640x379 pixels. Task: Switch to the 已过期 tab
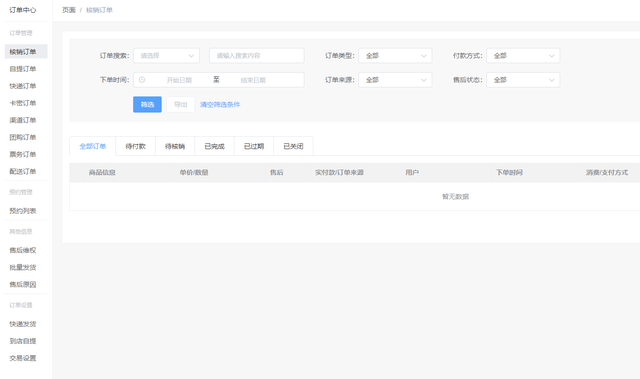(254, 146)
